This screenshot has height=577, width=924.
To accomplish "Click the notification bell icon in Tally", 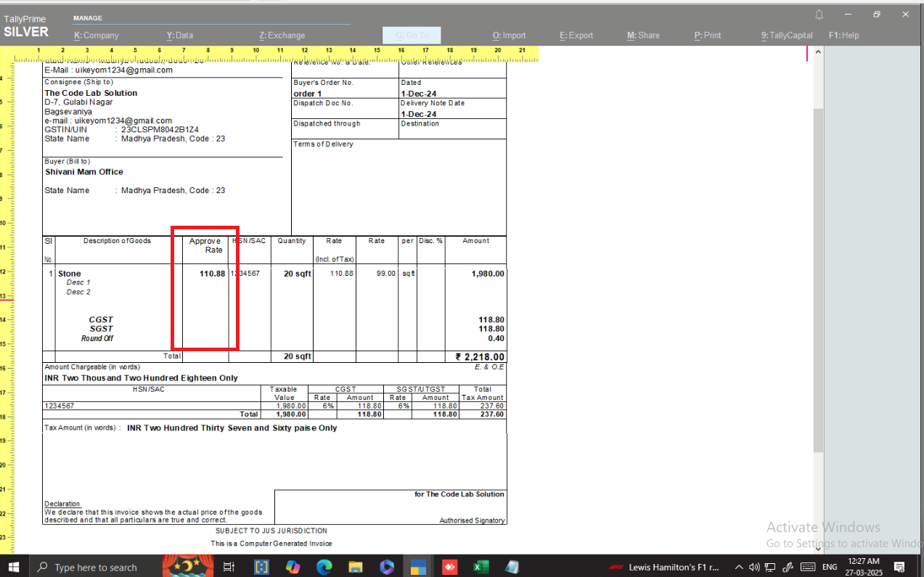I will (x=819, y=15).
